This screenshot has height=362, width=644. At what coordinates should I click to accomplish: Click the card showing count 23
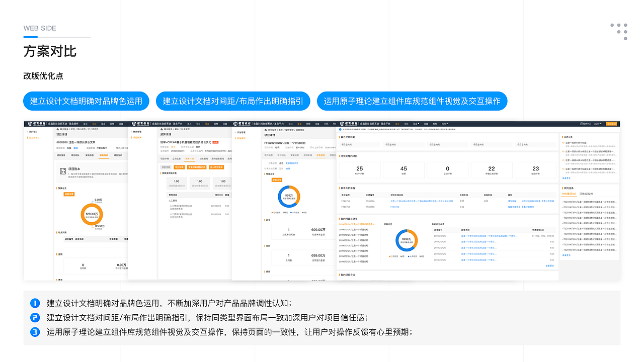(535, 170)
